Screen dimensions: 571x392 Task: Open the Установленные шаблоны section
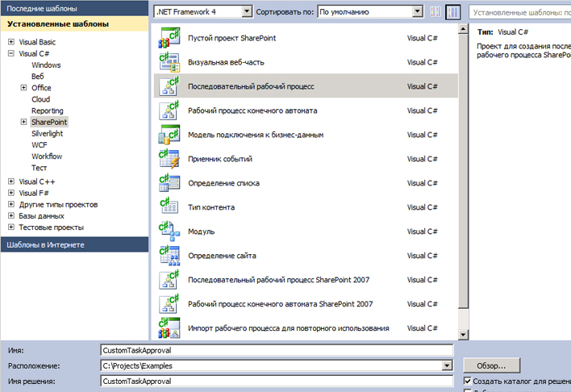[74, 24]
